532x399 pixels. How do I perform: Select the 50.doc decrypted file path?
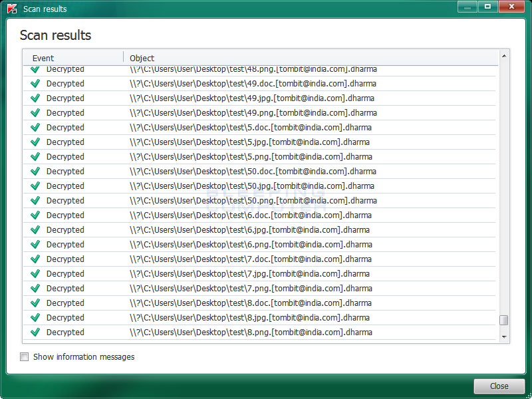tap(253, 172)
